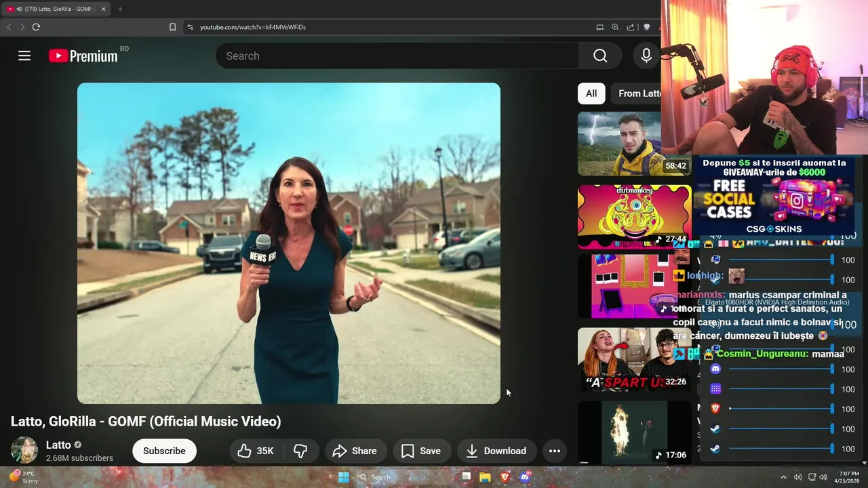868x488 pixels.
Task: Open a new browser tab with plus
Action: 120,9
